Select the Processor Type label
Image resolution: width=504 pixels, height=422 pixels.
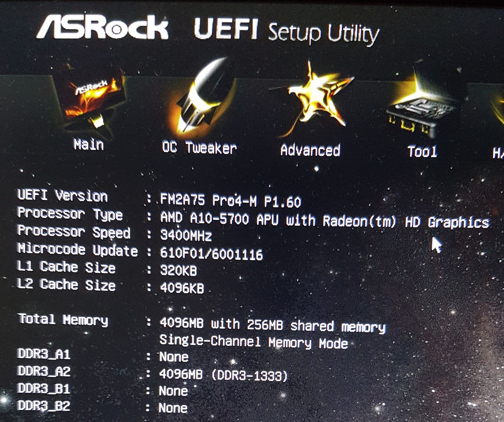coord(70,214)
